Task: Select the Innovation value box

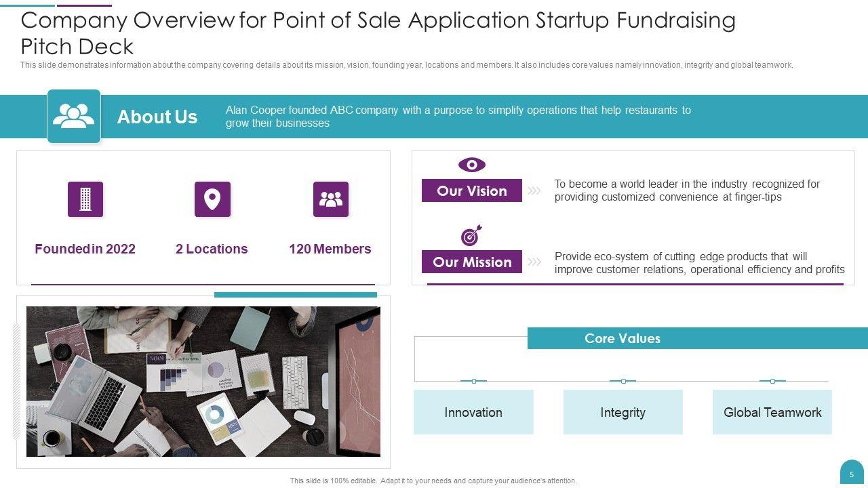Action: coord(473,412)
